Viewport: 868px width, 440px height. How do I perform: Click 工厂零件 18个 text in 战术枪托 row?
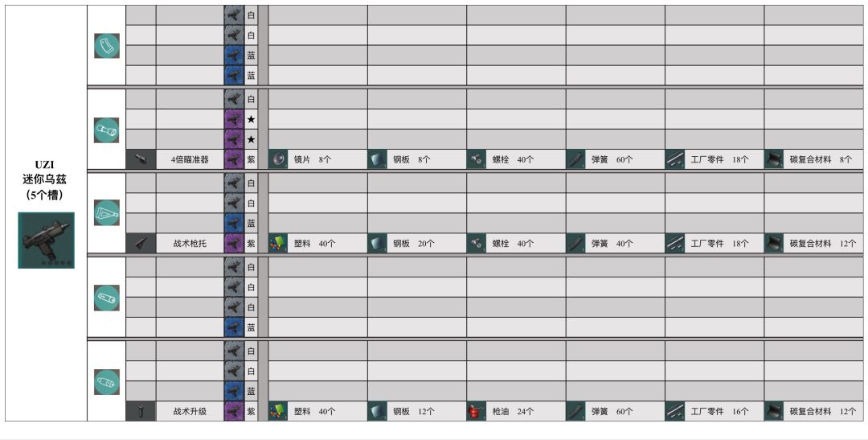(x=719, y=243)
